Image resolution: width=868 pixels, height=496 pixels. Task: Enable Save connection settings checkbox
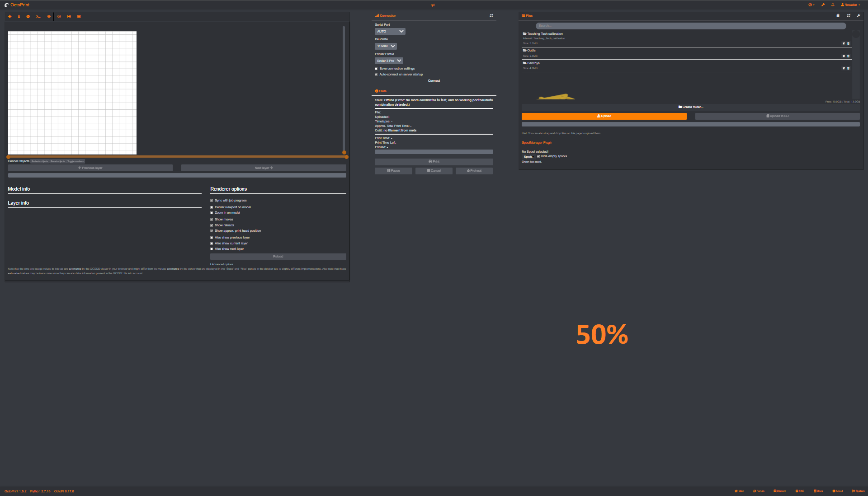click(376, 69)
